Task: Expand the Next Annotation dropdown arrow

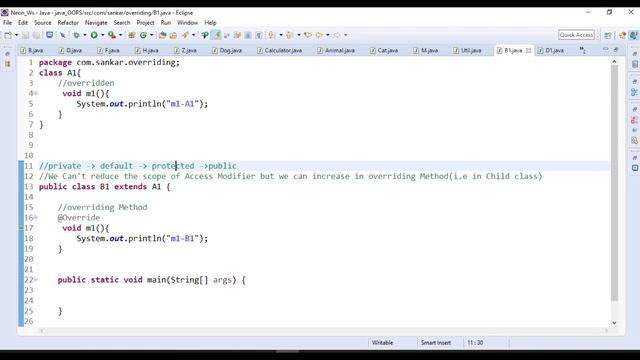Action: (281, 35)
